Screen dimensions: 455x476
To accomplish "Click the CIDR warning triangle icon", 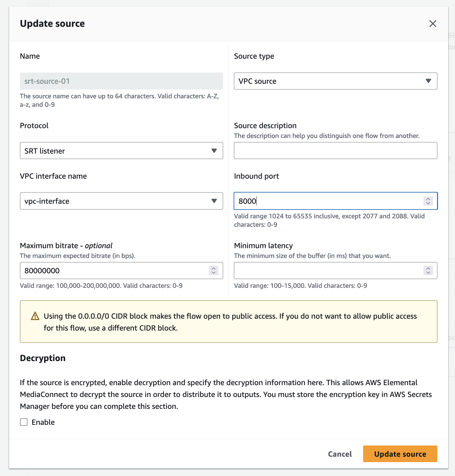I will [35, 316].
